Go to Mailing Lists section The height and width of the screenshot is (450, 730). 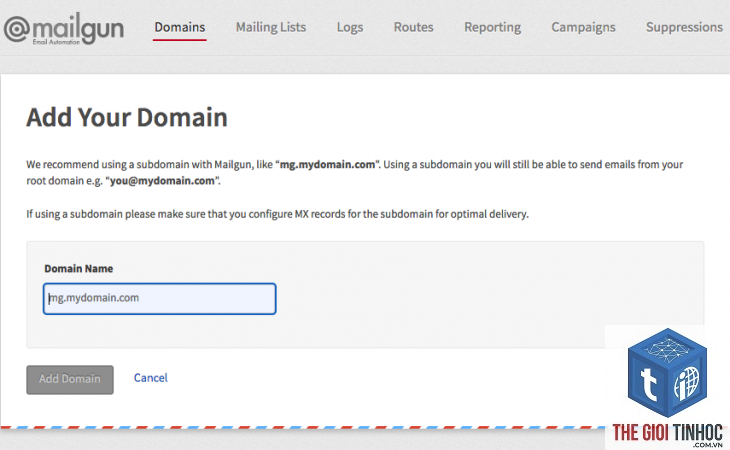point(271,27)
